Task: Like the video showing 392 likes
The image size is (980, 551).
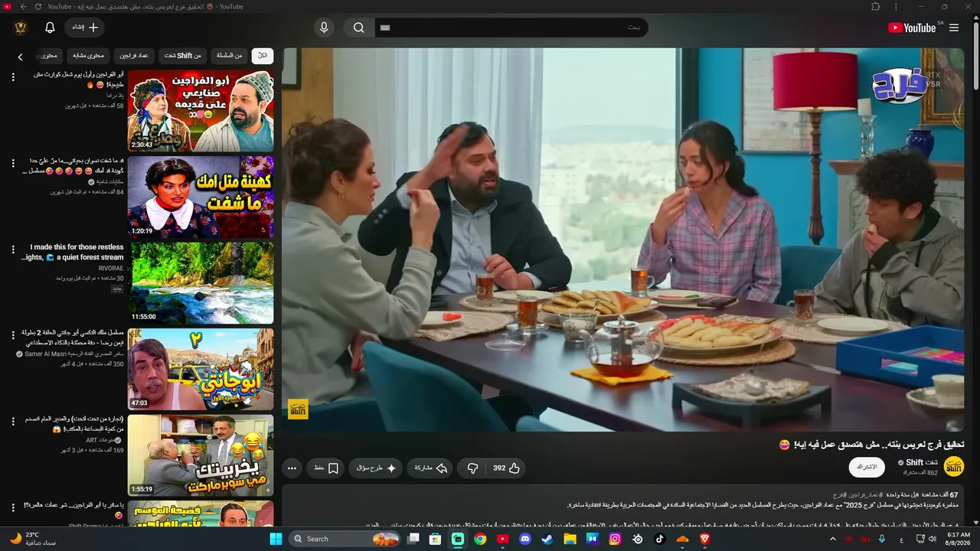Action: (507, 468)
